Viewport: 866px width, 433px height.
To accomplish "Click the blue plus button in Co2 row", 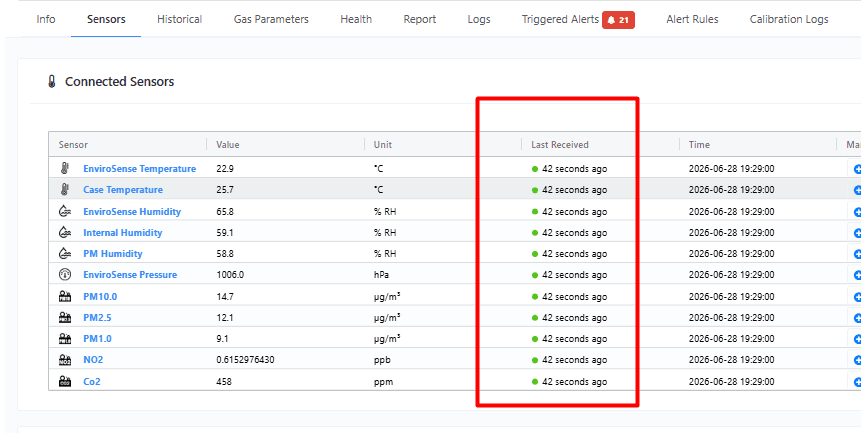I will pyautogui.click(x=856, y=381).
